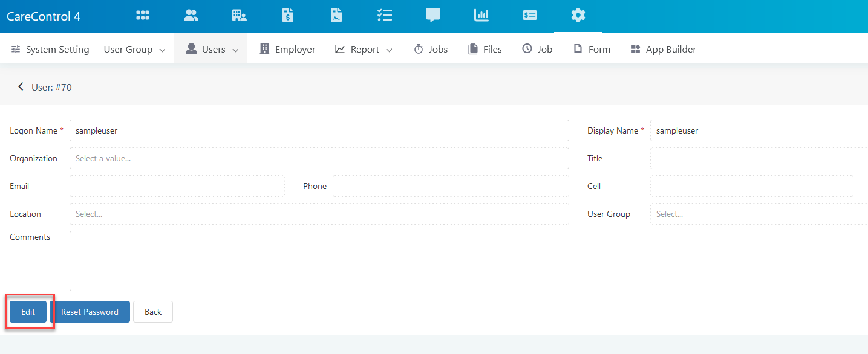868x354 pixels.
Task: Click the Comments text area
Action: point(469,261)
